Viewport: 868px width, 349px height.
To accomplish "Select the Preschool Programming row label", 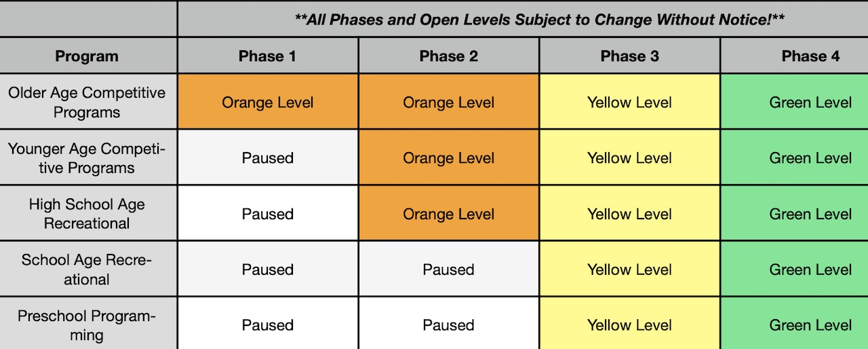I will tap(87, 325).
